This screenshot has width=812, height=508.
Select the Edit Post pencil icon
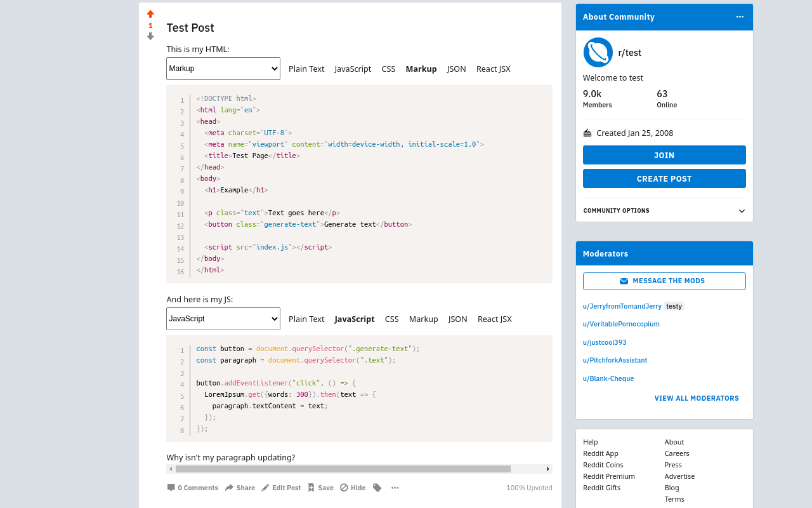point(265,488)
